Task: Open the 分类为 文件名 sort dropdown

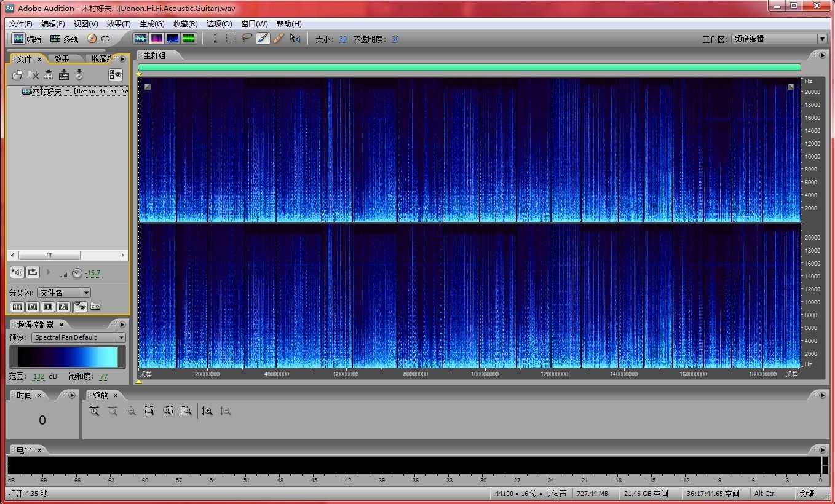Action: click(64, 293)
